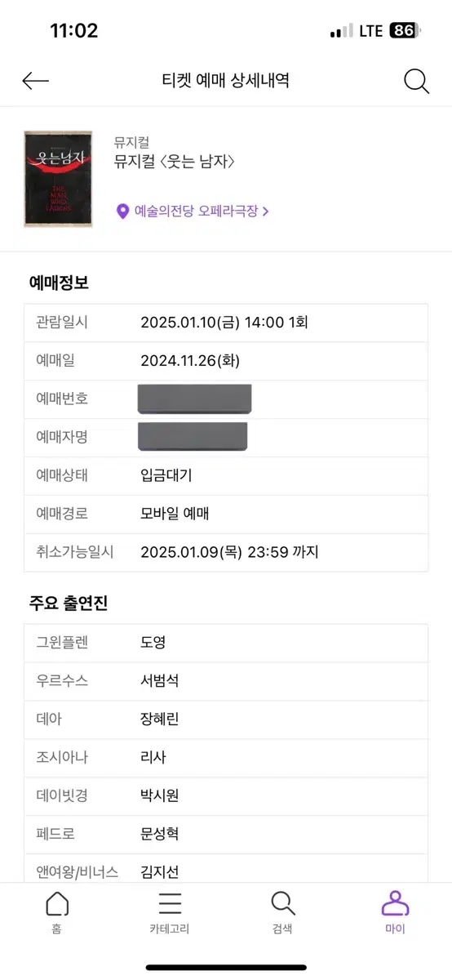452x980 pixels.
Task: Tap the home house icon
Action: (x=56, y=903)
